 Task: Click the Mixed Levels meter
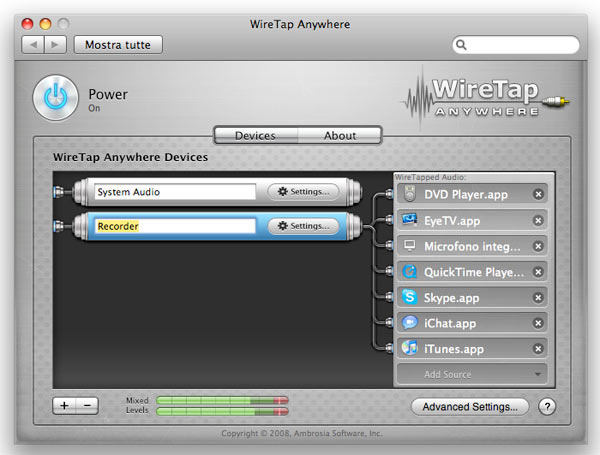222,404
